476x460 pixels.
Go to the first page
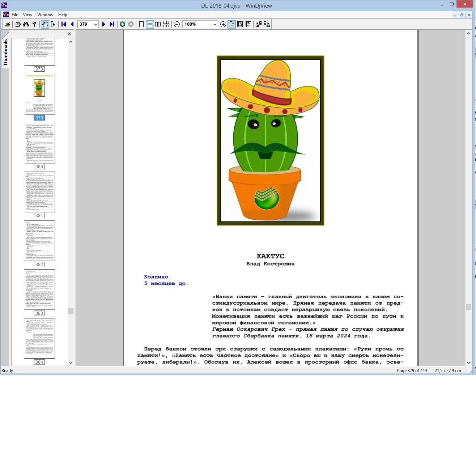(x=64, y=24)
